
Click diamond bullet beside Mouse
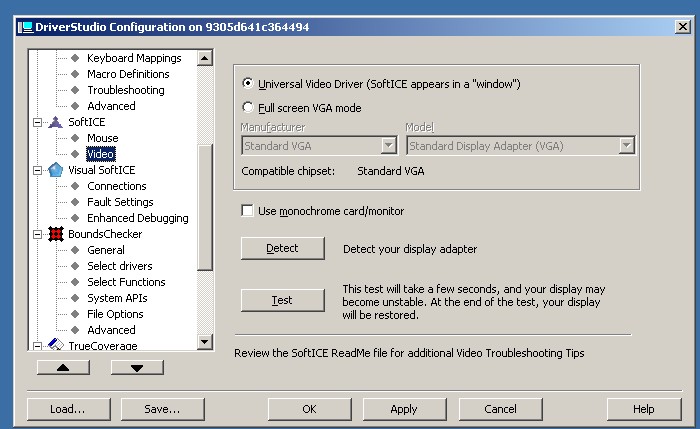(75, 138)
